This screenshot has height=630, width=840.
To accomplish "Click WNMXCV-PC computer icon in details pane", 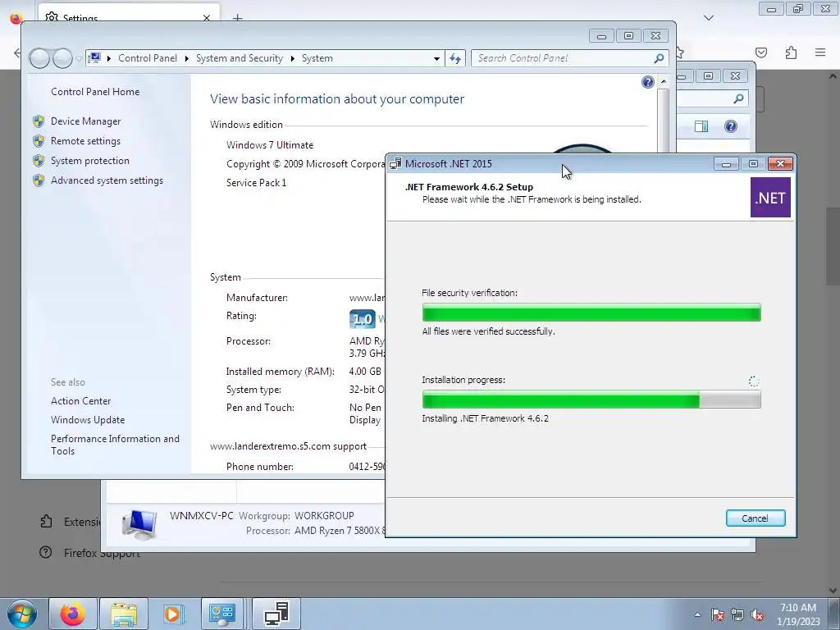I will [139, 523].
